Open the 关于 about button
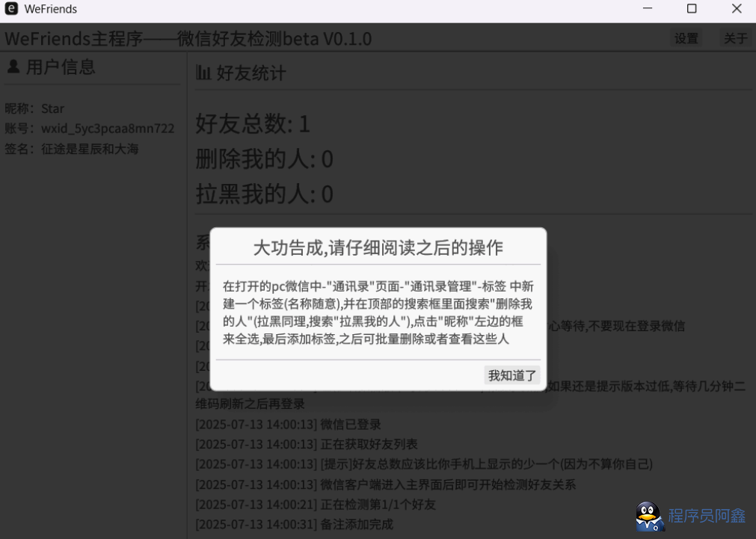Viewport: 756px width, 539px height. [735, 38]
